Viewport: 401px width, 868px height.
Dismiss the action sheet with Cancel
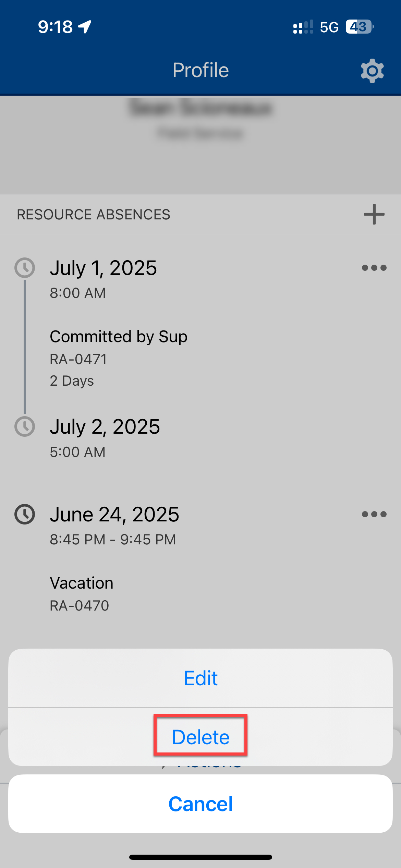click(x=200, y=804)
